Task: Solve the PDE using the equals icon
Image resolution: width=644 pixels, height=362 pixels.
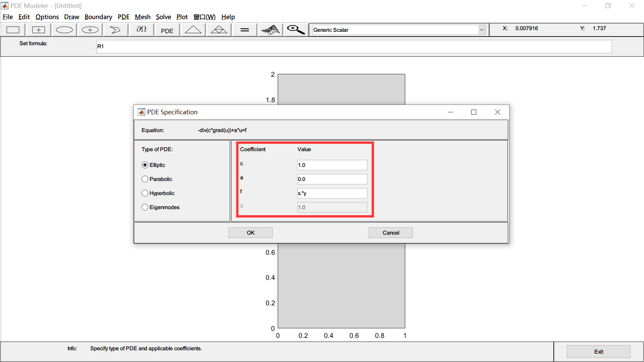Action: 244,29
